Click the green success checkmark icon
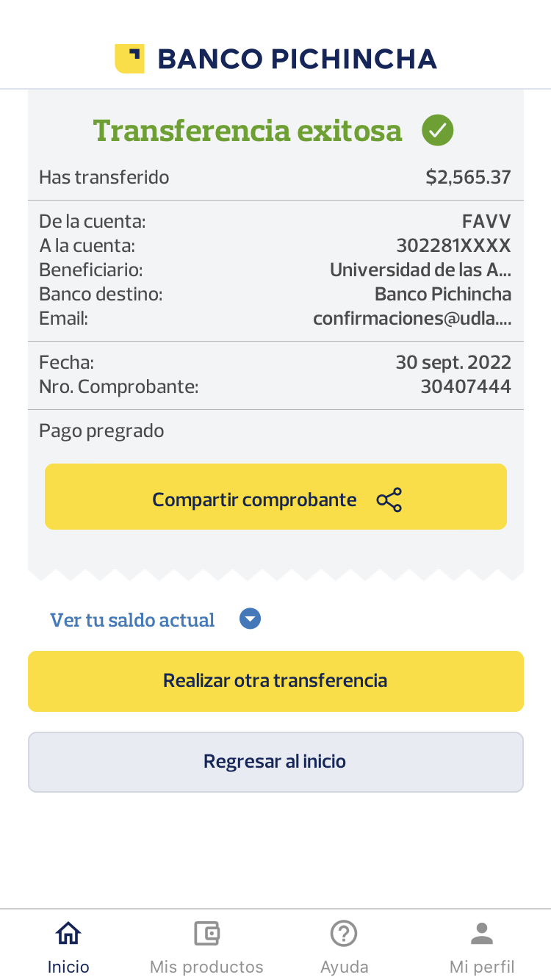This screenshot has height=980, width=551. tap(437, 131)
